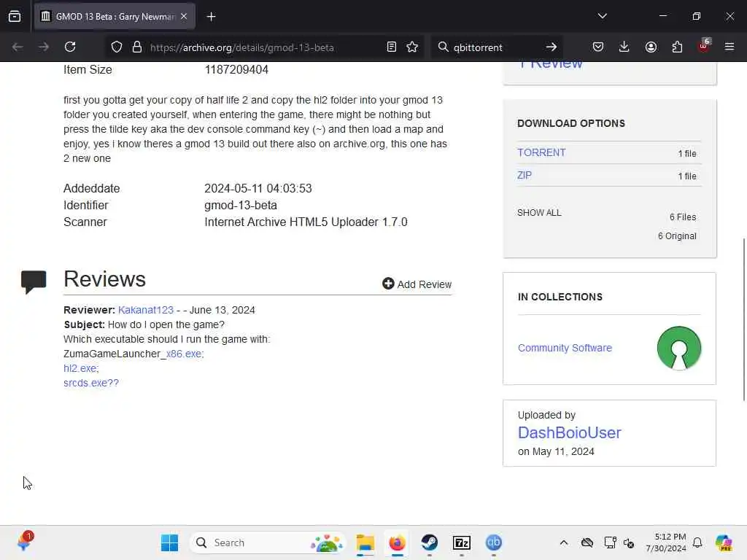Click the speaker volume tray icon
The height and width of the screenshot is (560, 747).
pyautogui.click(x=629, y=542)
